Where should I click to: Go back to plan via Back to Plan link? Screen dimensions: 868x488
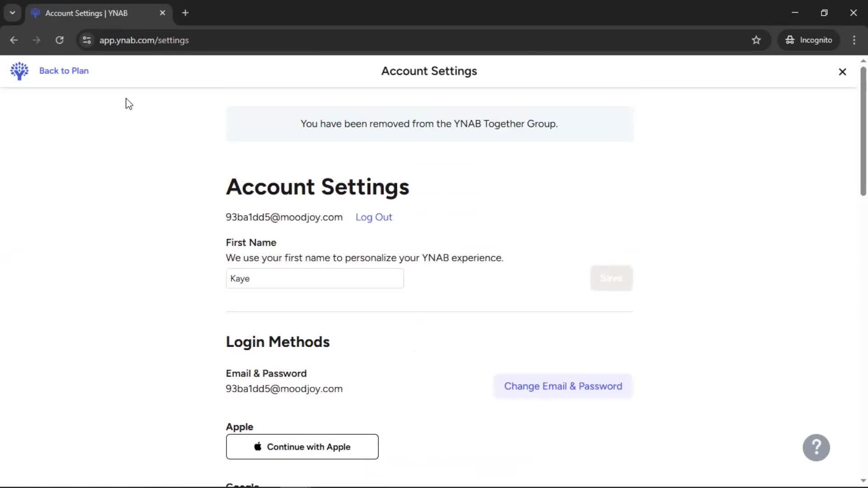coord(64,71)
